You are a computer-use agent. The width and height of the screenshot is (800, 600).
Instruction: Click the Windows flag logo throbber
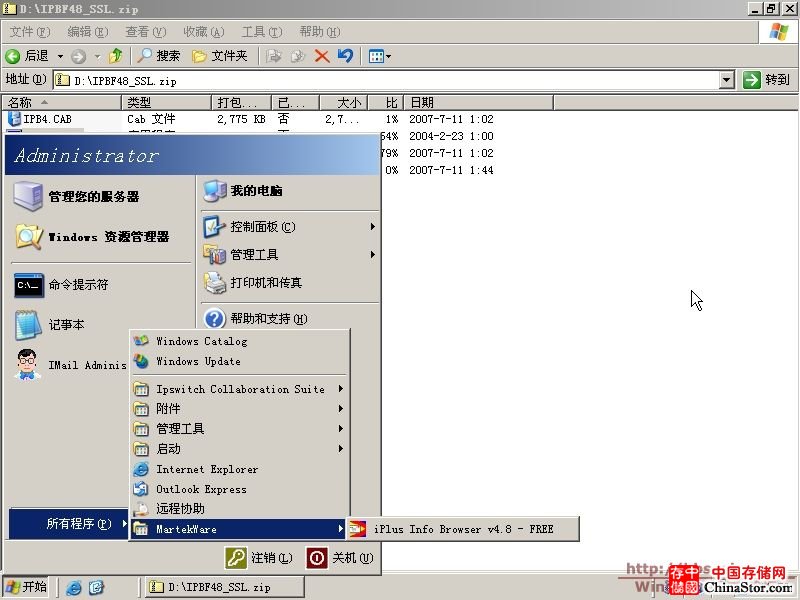779,32
